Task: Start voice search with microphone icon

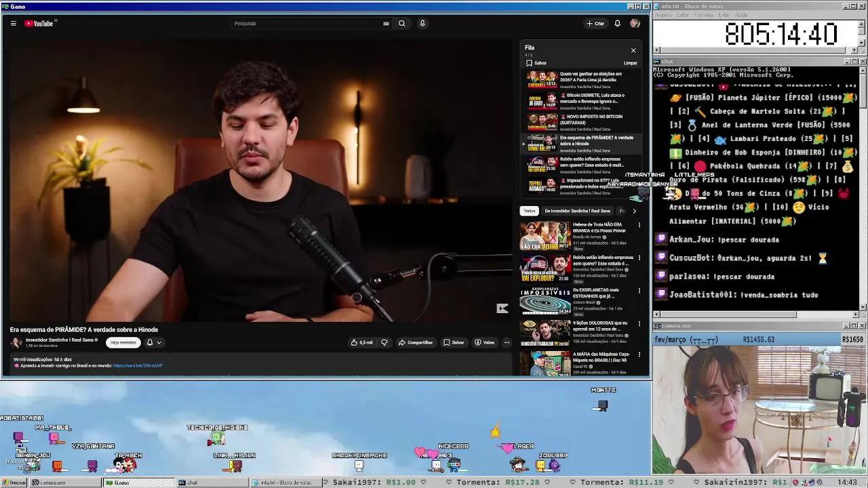Action: click(422, 23)
